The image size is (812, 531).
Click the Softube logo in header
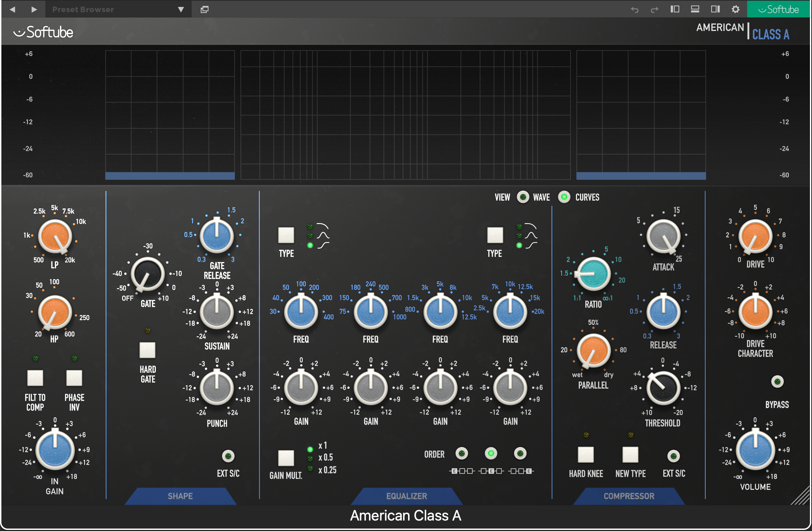(43, 32)
